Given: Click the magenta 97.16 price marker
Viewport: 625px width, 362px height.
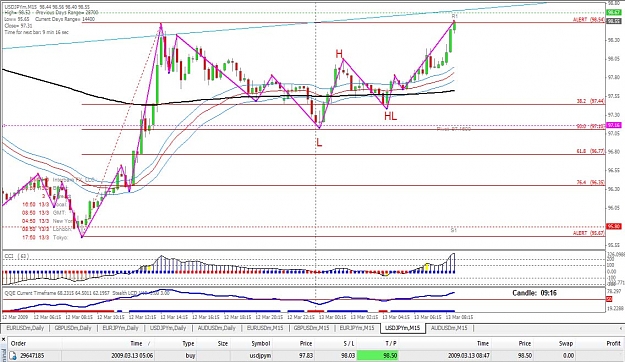Looking at the screenshot, I should [x=614, y=125].
